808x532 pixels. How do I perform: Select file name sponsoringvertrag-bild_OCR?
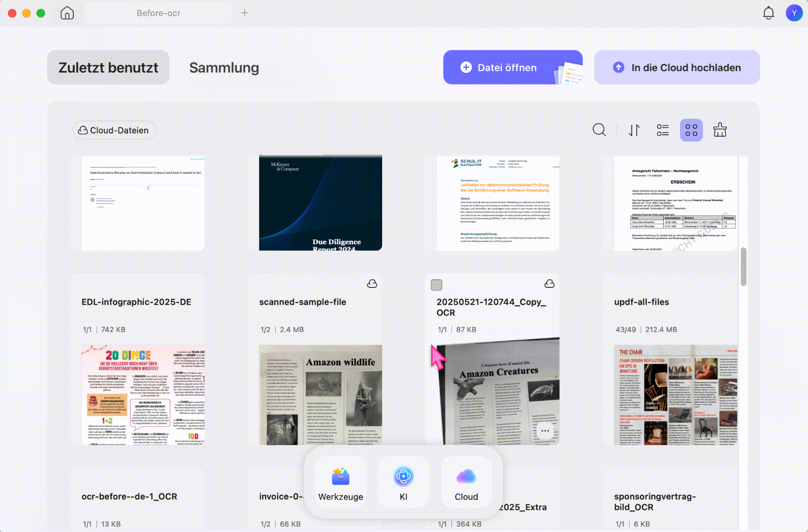(x=655, y=502)
